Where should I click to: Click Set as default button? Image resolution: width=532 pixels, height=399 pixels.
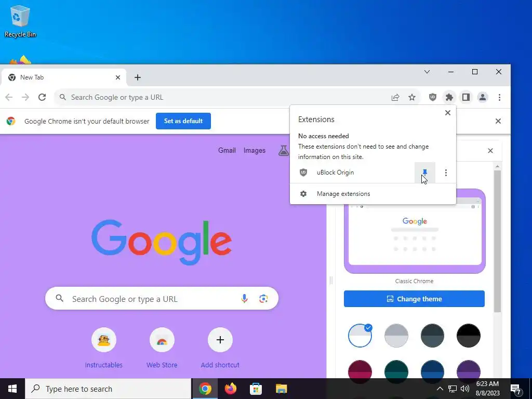pyautogui.click(x=183, y=121)
